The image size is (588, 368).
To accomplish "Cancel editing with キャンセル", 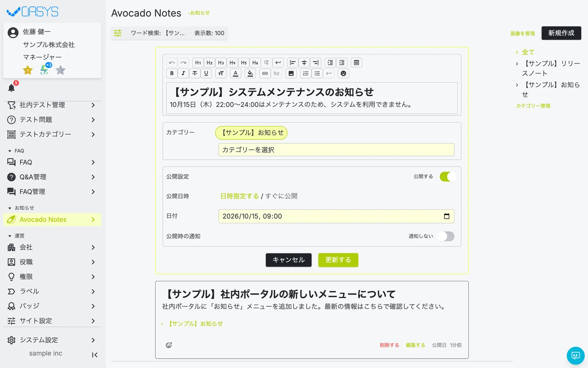I will (289, 260).
